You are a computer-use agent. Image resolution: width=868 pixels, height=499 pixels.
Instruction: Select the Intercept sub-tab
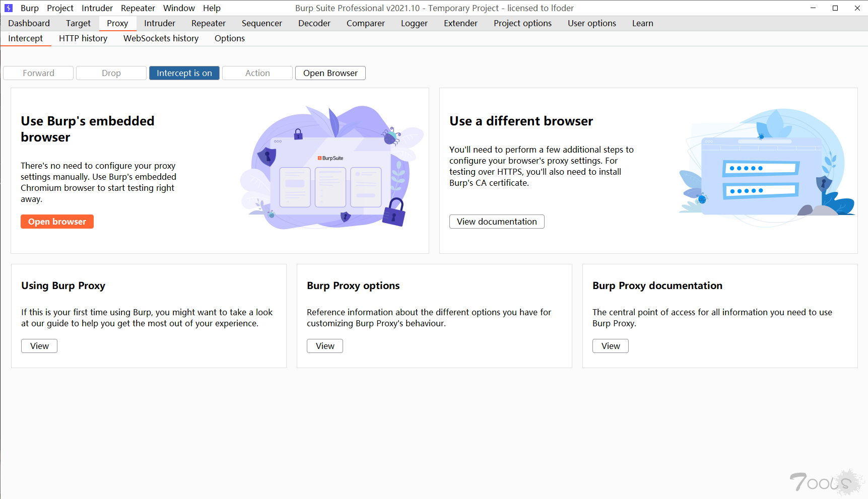tap(26, 38)
